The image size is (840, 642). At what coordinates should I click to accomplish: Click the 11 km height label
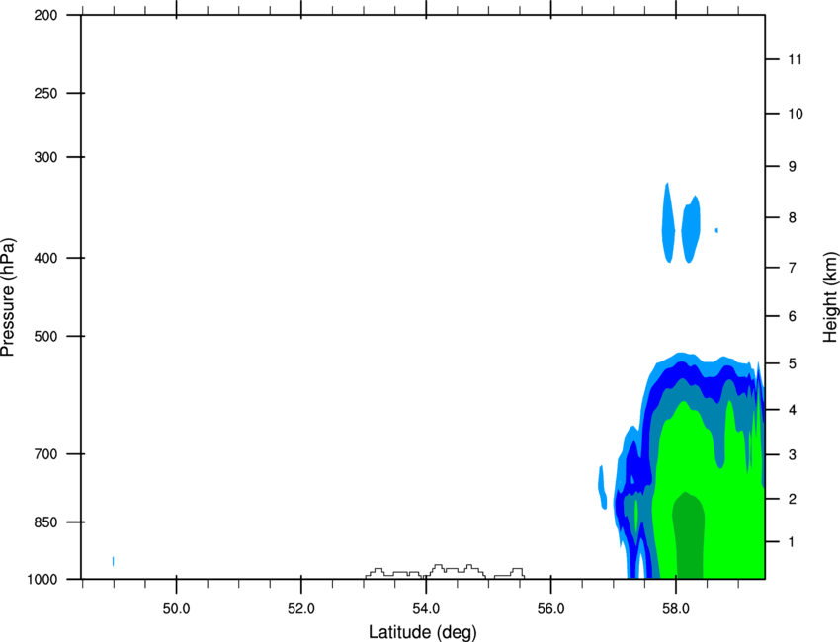(x=795, y=59)
